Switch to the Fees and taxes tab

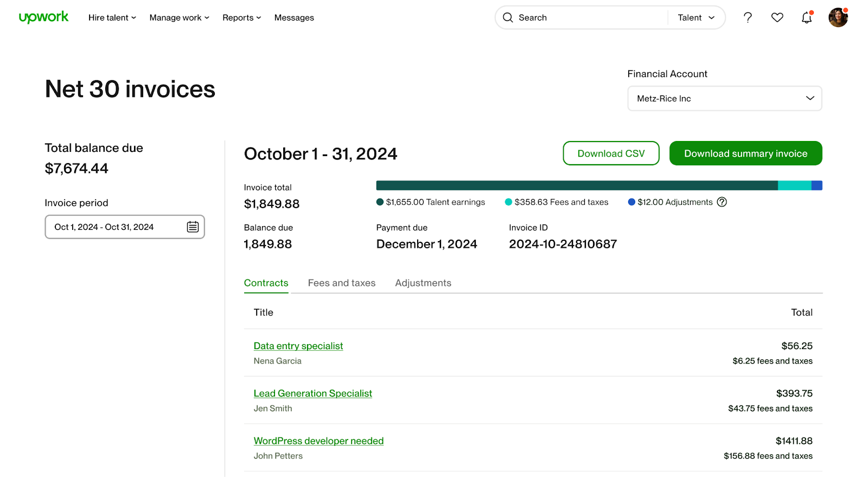click(x=341, y=283)
